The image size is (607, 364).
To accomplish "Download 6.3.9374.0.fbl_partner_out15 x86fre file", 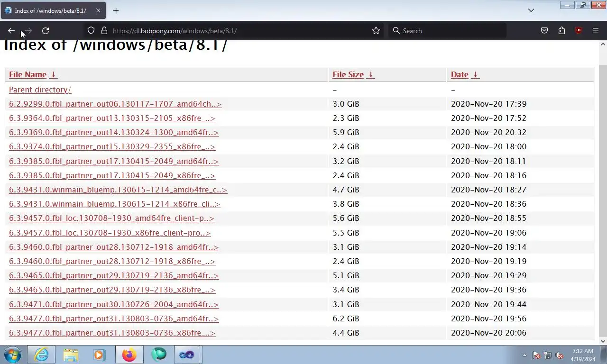I will pos(112,146).
